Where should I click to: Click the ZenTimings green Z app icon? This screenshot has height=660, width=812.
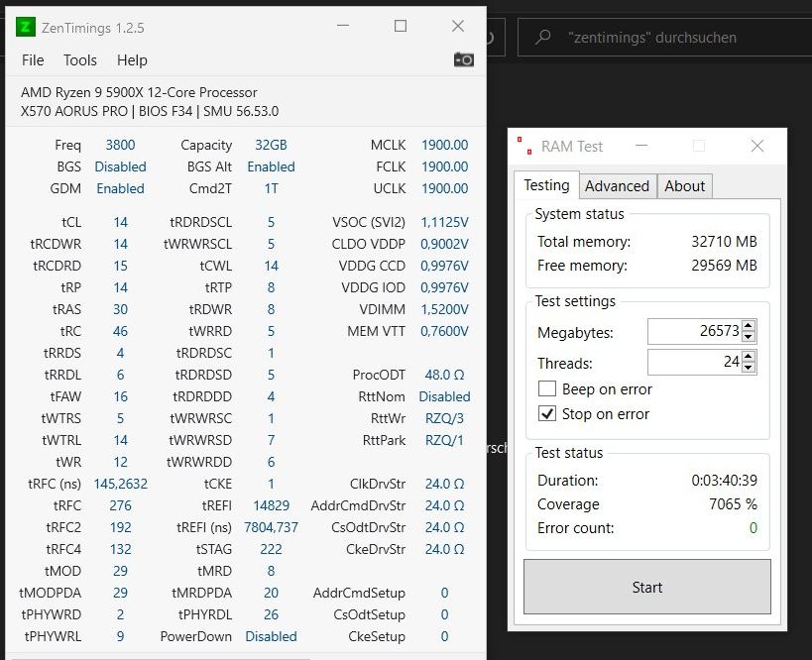click(26, 27)
